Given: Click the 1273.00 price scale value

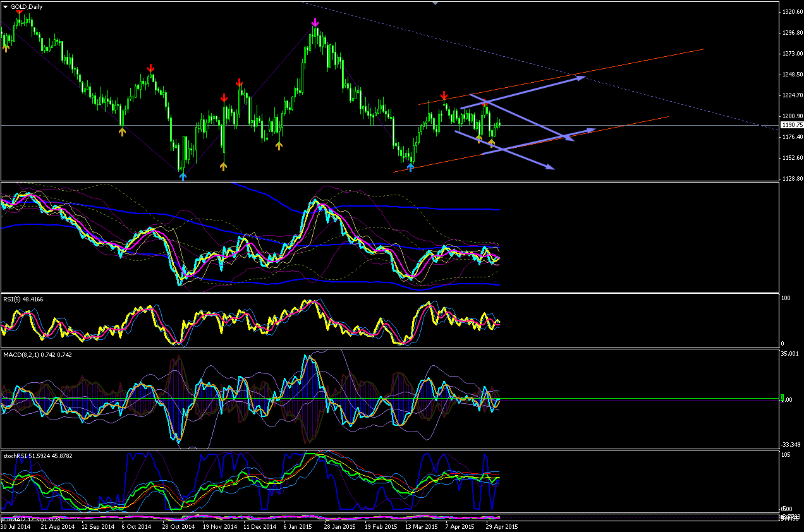Looking at the screenshot, I should 792,54.
